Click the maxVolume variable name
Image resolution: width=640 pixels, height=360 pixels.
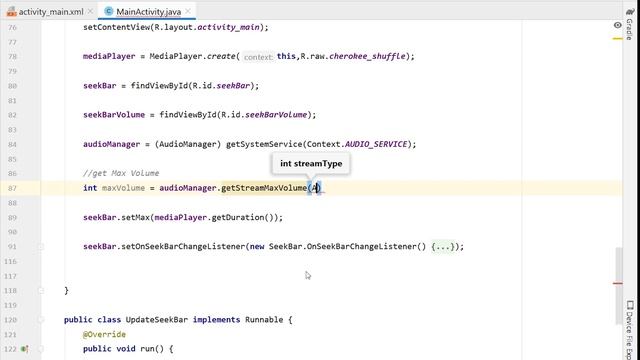pos(123,188)
